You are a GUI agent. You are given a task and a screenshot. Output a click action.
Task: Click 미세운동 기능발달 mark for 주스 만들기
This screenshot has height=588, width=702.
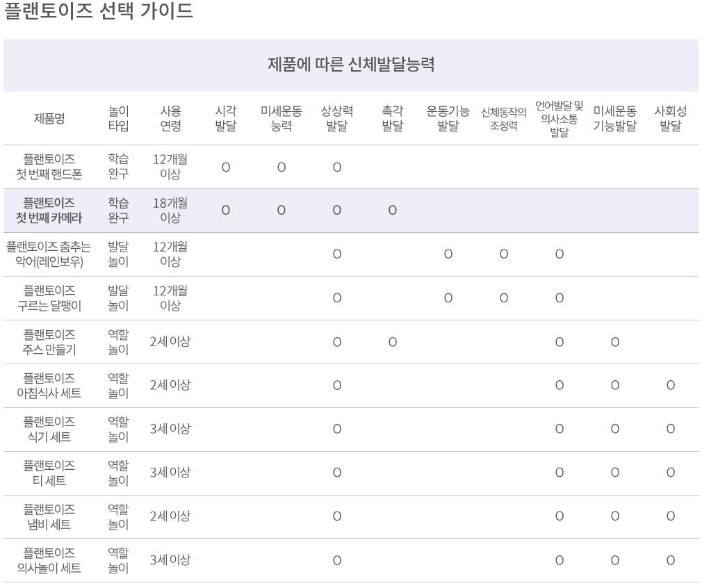(615, 342)
